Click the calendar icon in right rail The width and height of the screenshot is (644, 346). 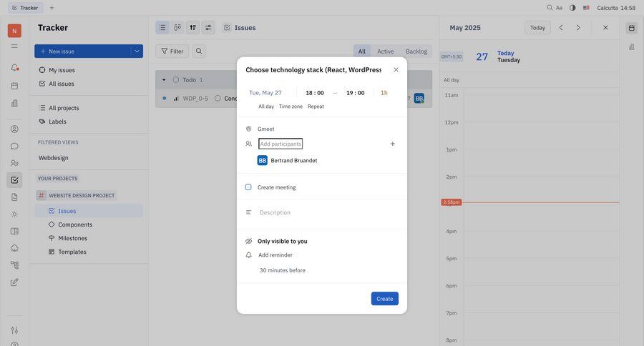(631, 28)
